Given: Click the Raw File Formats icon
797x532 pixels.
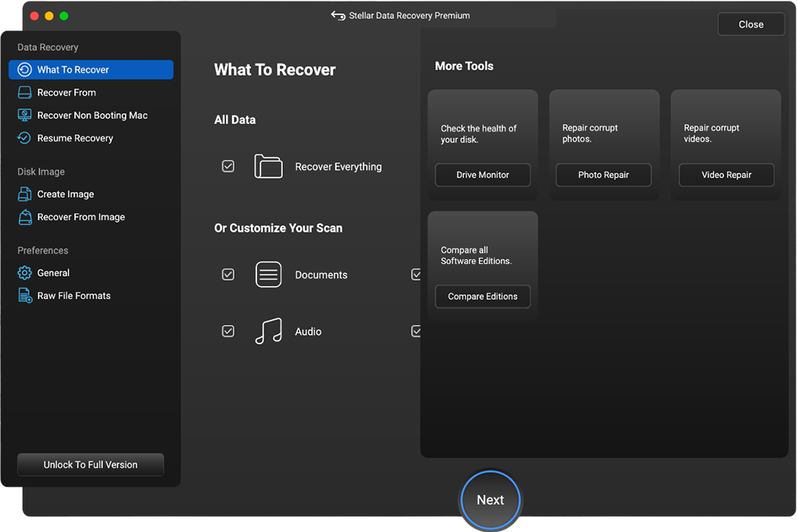Looking at the screenshot, I should pos(24,296).
